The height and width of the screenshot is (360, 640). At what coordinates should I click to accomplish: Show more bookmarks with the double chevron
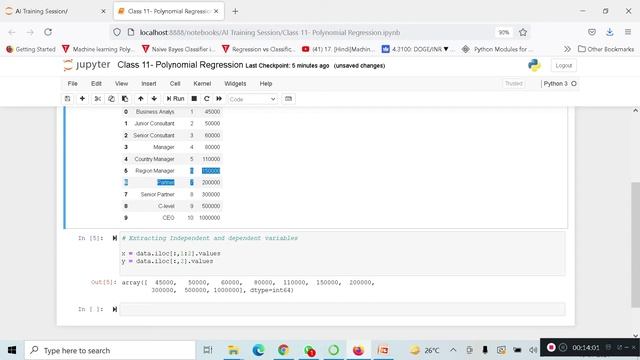[567, 49]
